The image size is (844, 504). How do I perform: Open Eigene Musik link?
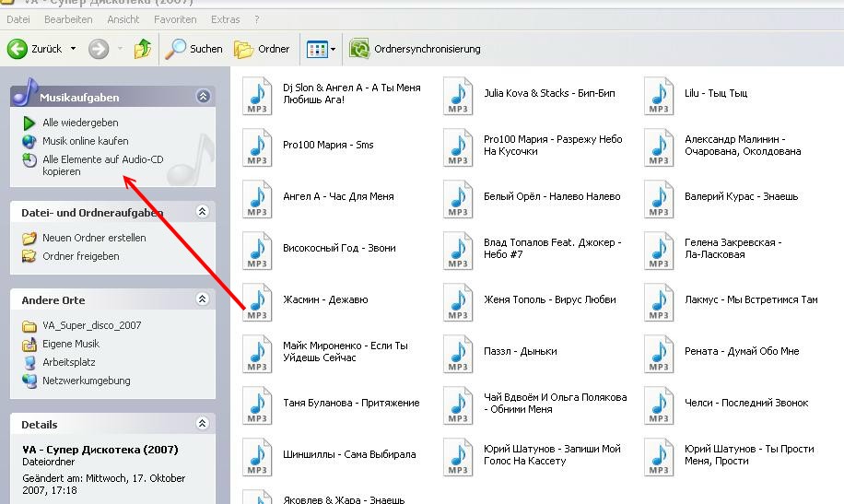71,344
